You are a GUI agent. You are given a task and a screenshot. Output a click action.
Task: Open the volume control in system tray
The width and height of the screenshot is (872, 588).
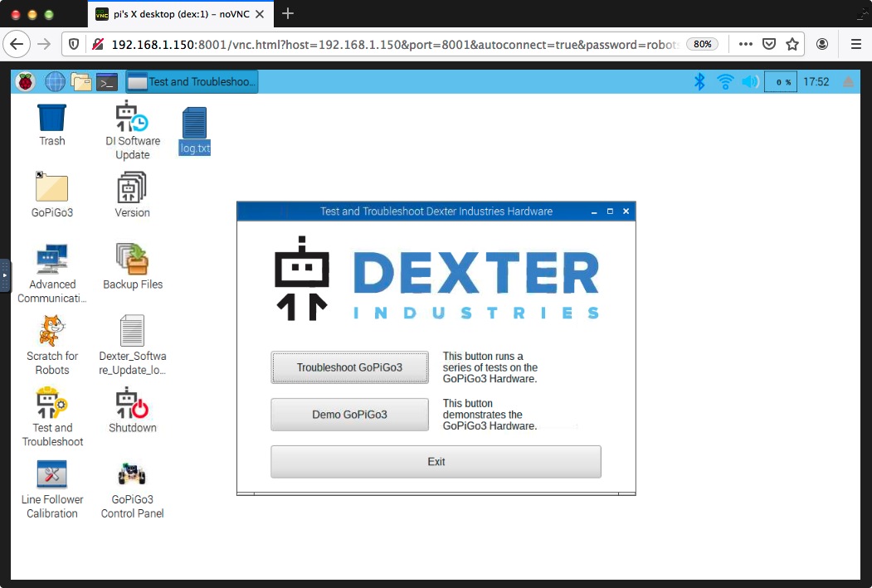750,81
